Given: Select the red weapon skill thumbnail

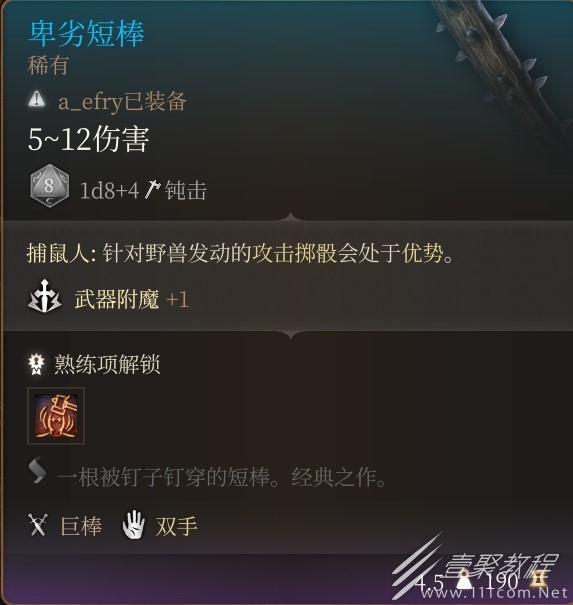Looking at the screenshot, I should [56, 416].
